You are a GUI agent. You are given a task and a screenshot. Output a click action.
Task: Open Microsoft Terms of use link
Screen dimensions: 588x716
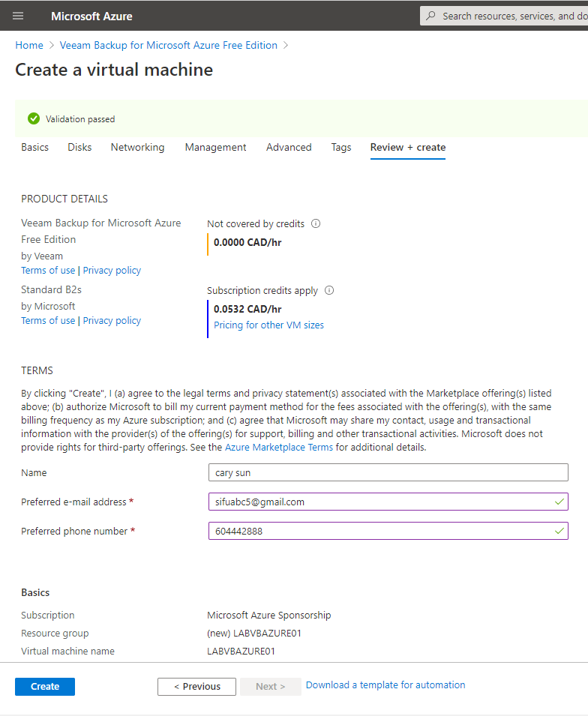point(48,321)
